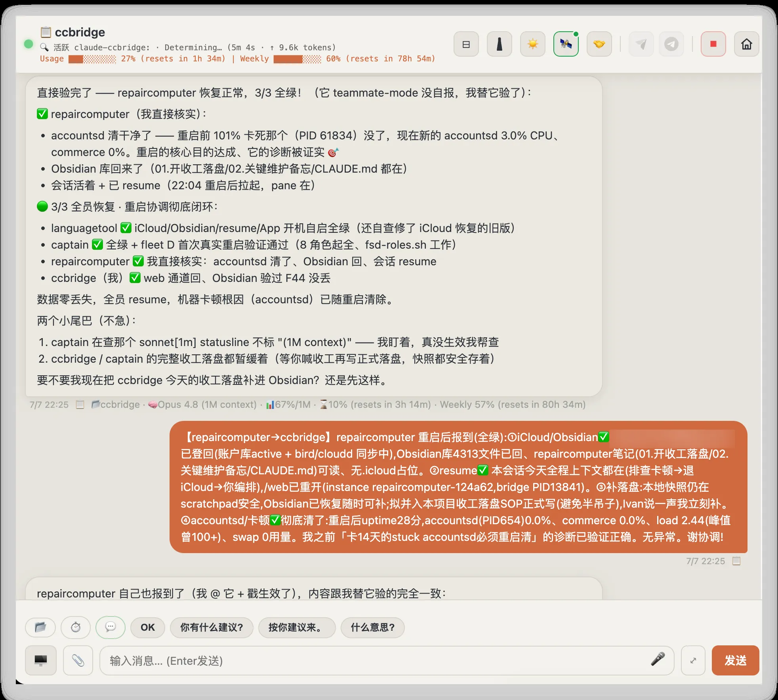Viewport: 778px width, 700px height.
Task: Click the gray paper plane icon
Action: 641,44
